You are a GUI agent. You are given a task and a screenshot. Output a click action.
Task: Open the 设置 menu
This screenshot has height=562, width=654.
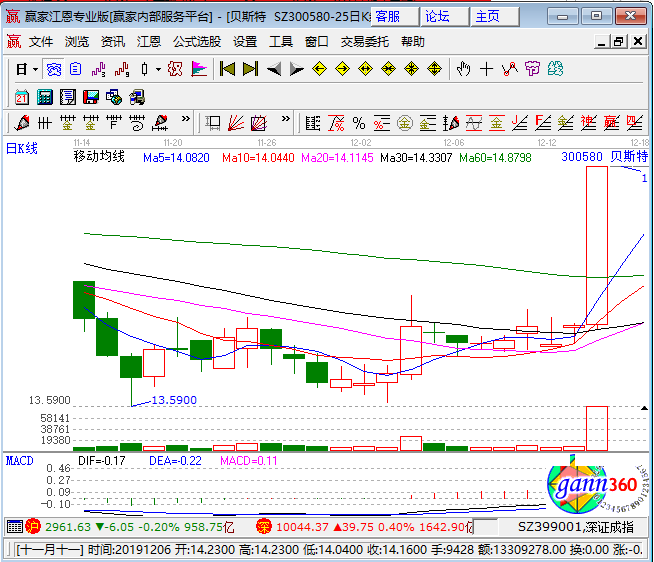(x=245, y=42)
